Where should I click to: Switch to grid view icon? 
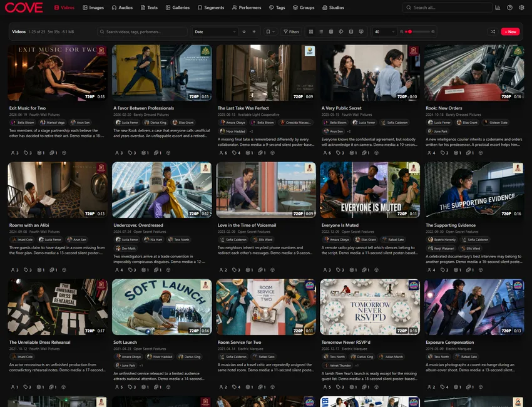(311, 31)
